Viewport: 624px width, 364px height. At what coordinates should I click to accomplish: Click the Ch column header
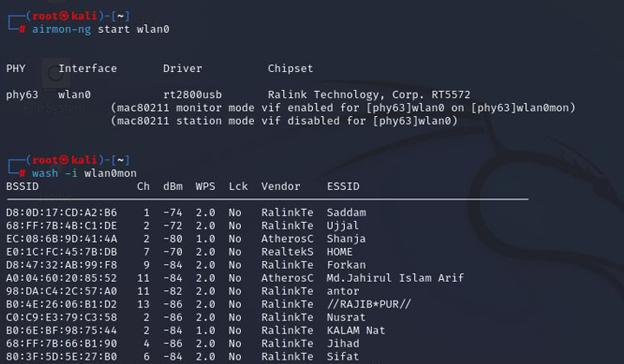coord(143,186)
